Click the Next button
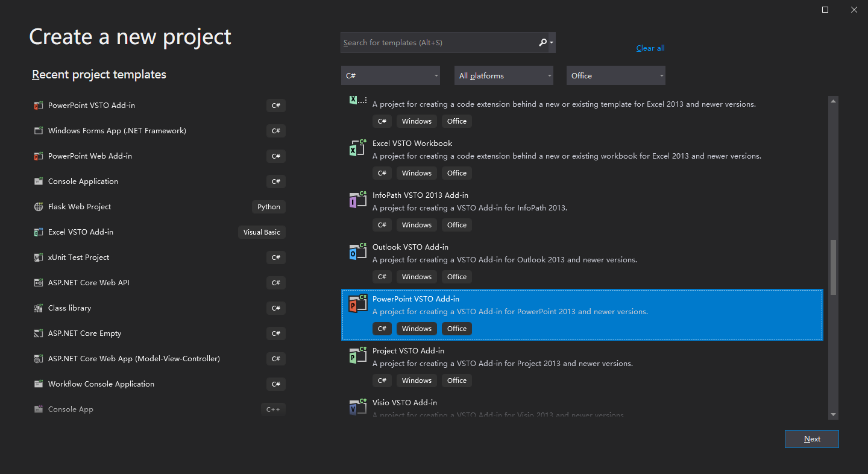The image size is (868, 474). [812, 439]
